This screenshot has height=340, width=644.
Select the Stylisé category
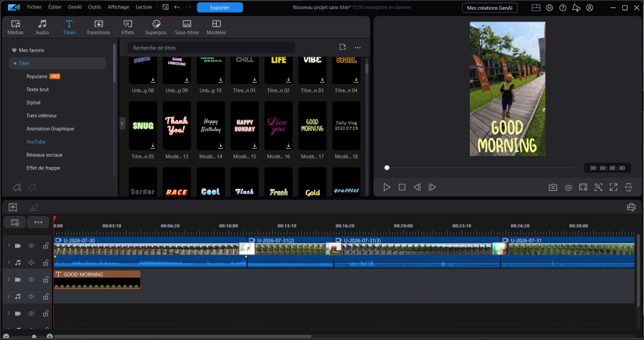pyautogui.click(x=33, y=103)
